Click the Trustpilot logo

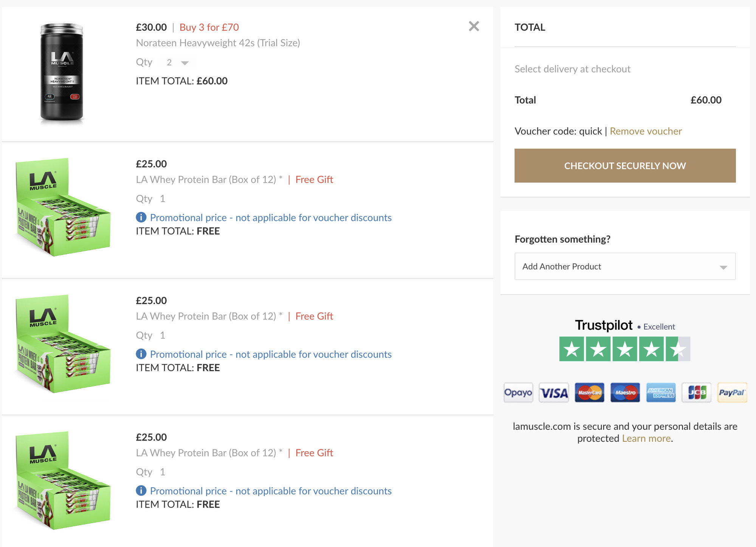pyautogui.click(x=603, y=325)
